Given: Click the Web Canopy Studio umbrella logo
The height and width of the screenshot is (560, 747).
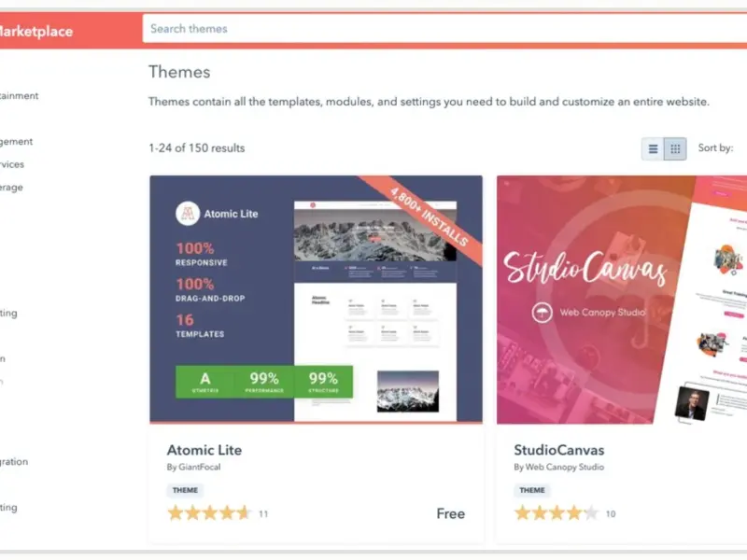Looking at the screenshot, I should click(x=542, y=313).
